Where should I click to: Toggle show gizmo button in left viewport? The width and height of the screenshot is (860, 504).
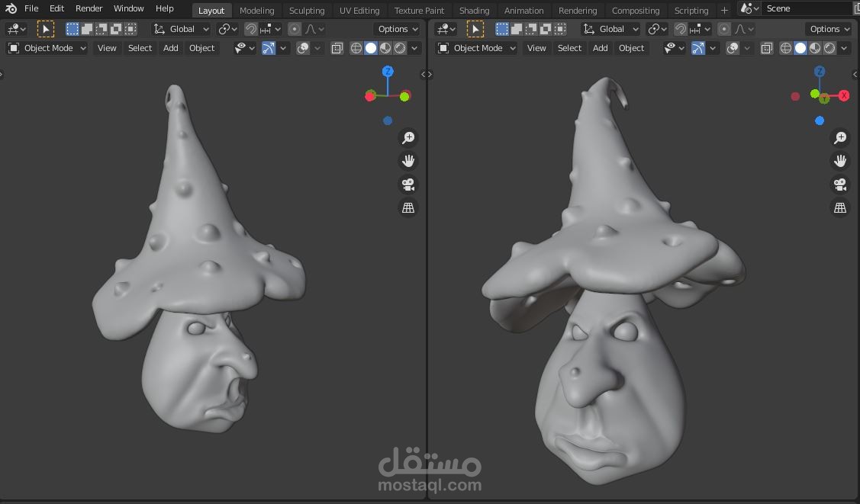coord(269,48)
